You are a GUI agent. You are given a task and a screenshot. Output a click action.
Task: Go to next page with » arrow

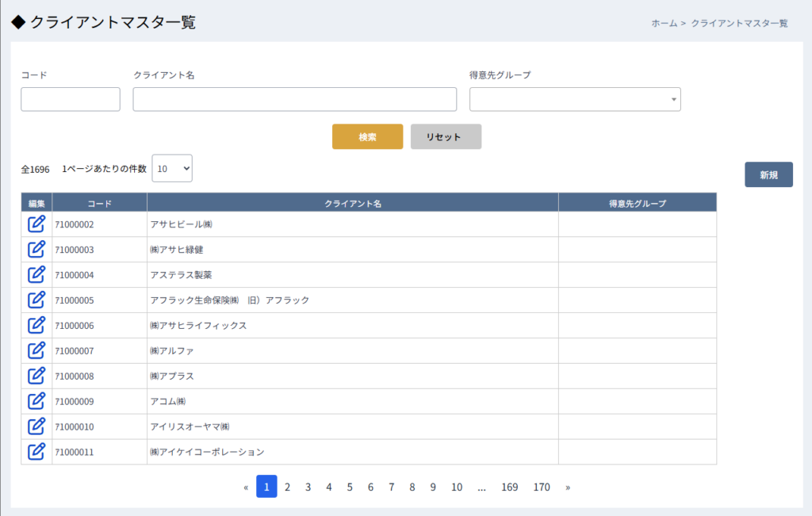(568, 487)
